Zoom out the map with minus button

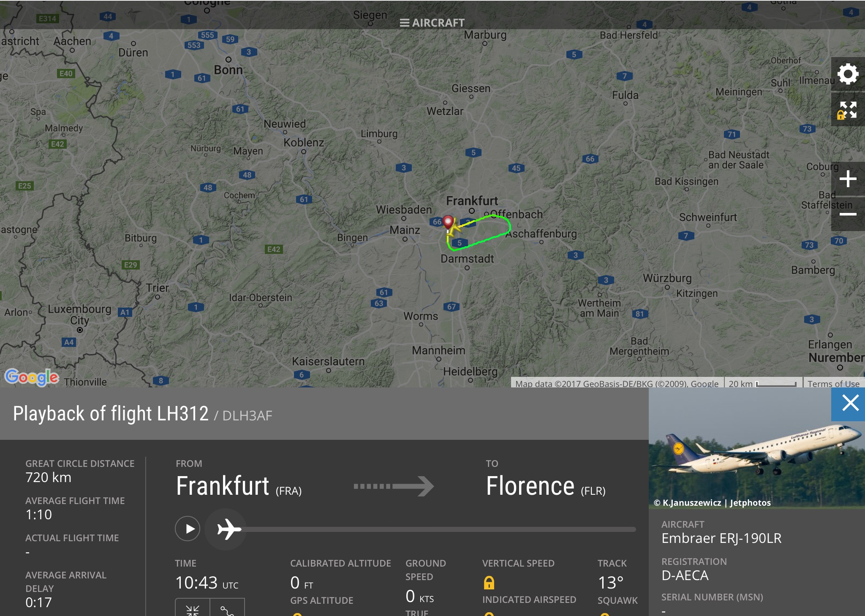[x=848, y=214]
